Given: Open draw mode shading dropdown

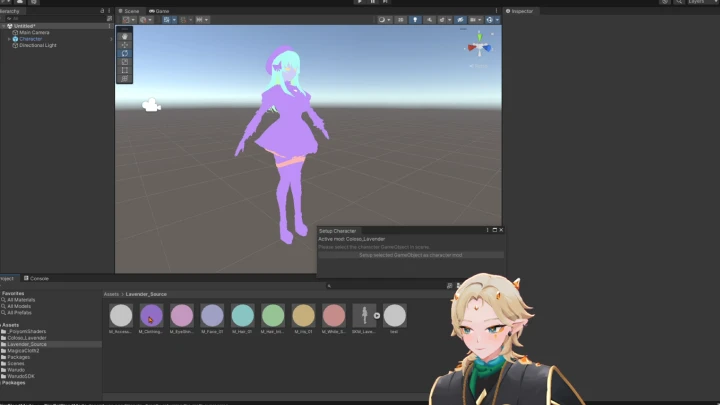Looking at the screenshot, I should (384, 20).
